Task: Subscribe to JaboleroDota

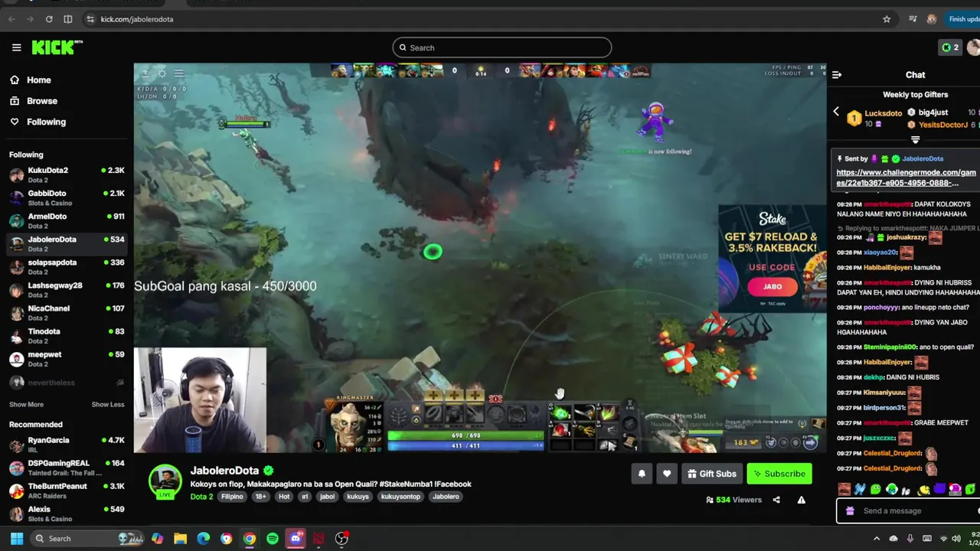Action: coord(779,474)
